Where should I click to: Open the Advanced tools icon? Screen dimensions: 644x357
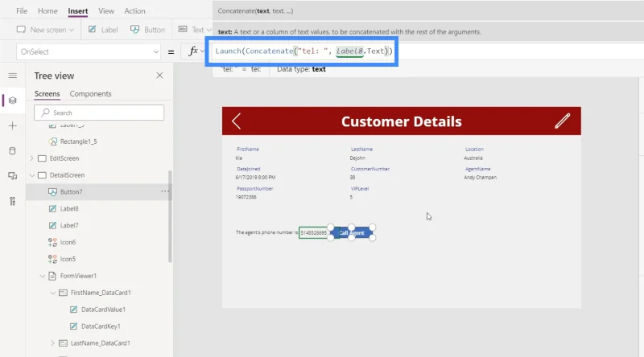click(x=13, y=201)
